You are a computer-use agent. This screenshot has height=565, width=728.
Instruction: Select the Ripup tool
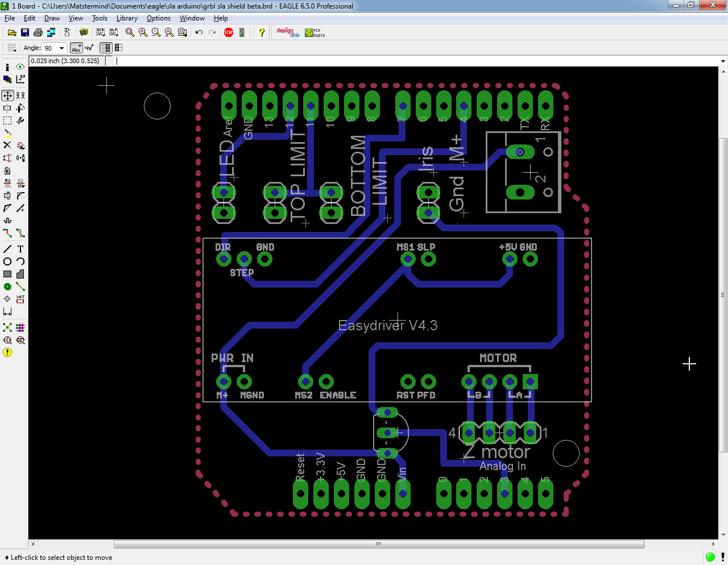20,232
